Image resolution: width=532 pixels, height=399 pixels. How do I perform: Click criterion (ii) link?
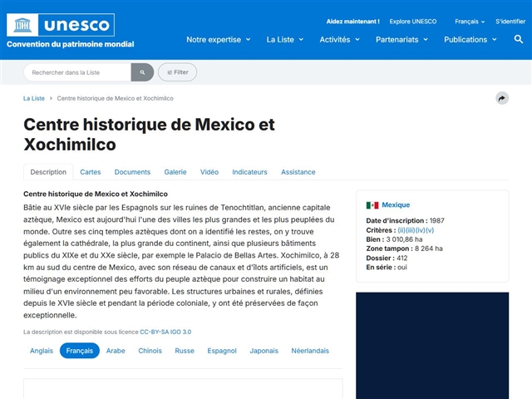pos(401,230)
